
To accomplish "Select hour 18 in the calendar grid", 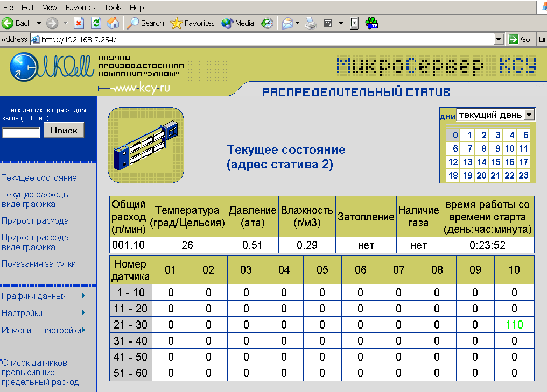I will (453, 175).
